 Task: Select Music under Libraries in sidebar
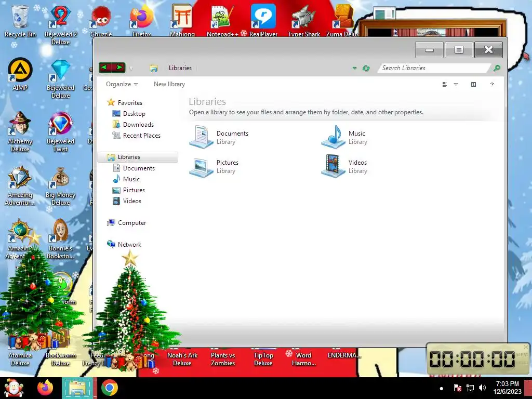(x=126, y=179)
